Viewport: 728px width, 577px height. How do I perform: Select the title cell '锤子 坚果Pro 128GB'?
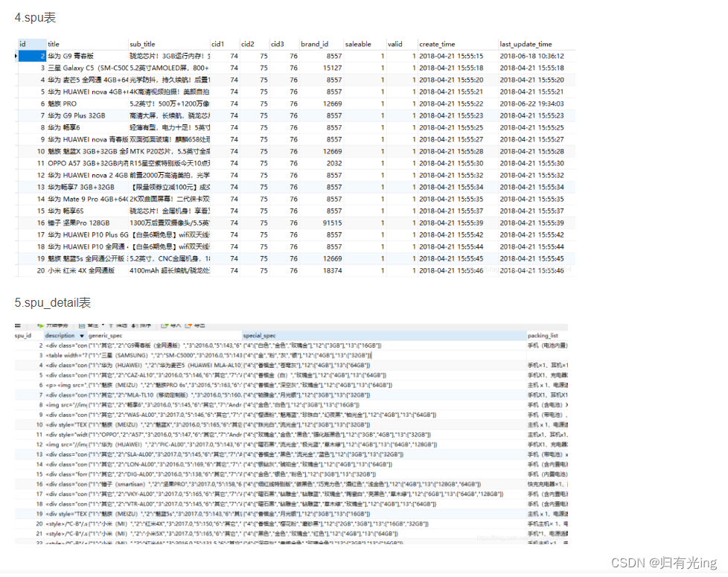[87, 223]
